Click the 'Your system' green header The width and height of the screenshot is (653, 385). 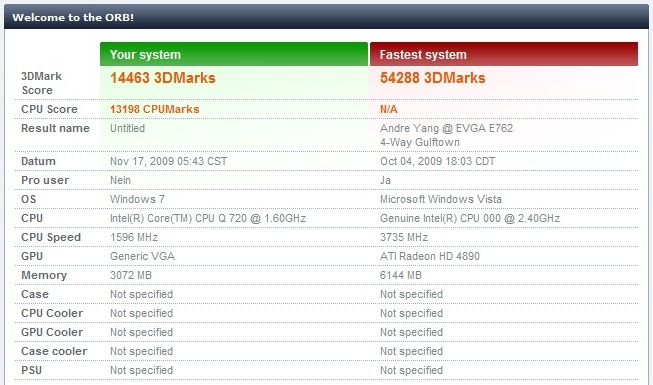pyautogui.click(x=234, y=54)
